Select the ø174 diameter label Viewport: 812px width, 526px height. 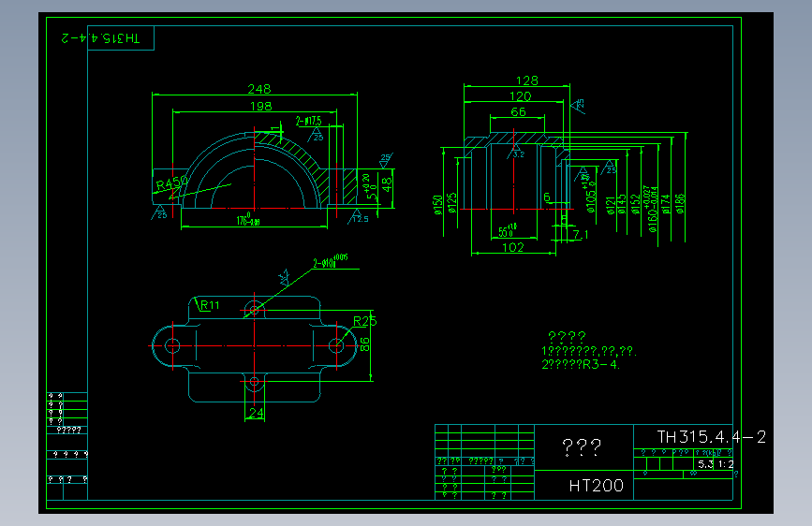point(666,204)
